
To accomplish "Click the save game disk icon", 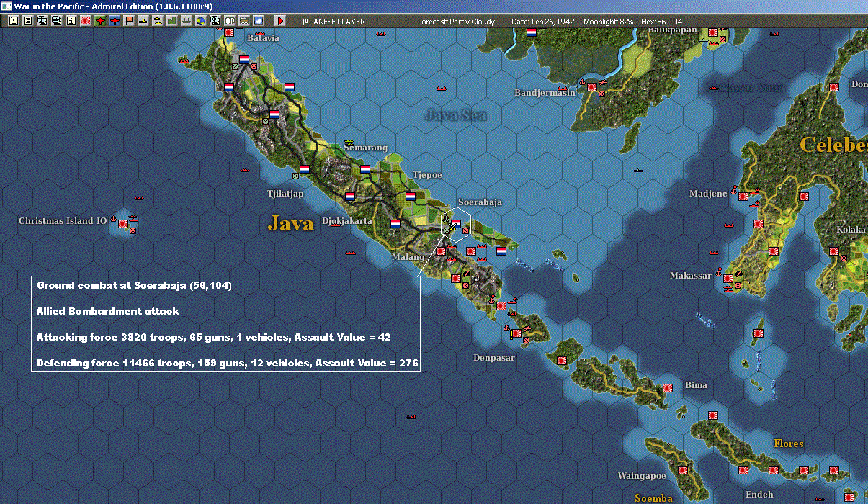I will (x=14, y=21).
